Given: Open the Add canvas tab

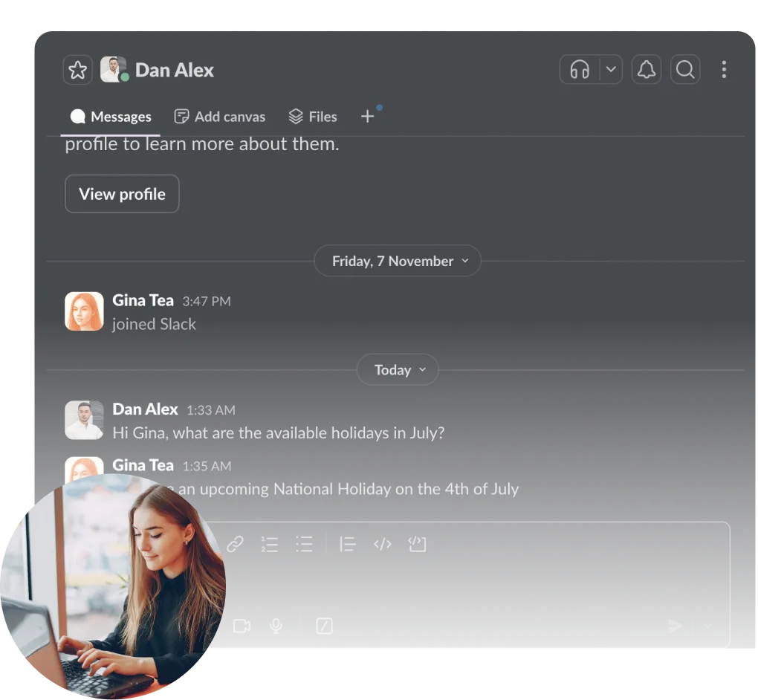Looking at the screenshot, I should tap(220, 117).
